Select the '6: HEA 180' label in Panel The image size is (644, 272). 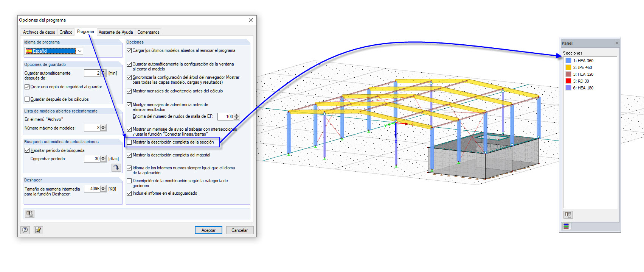(x=583, y=88)
